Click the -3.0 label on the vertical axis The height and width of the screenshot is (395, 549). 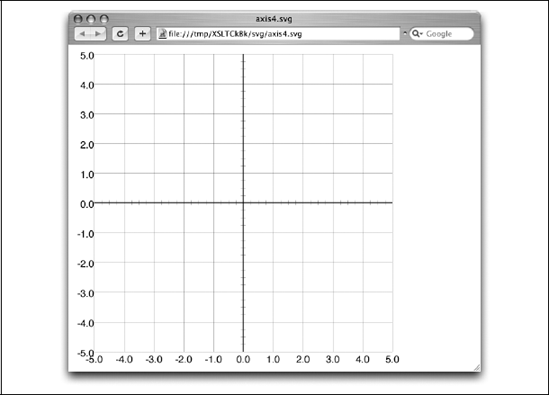pos(86,293)
